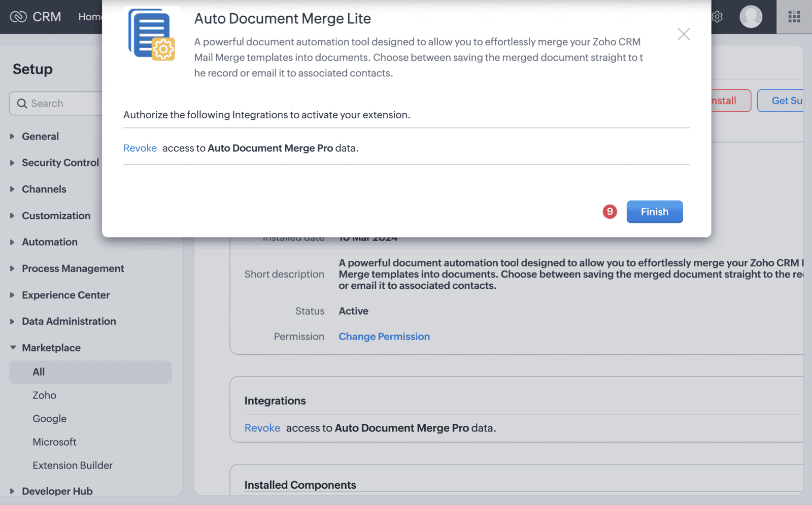Click the Zoho CRM logo icon
The height and width of the screenshot is (505, 812).
[x=18, y=17]
